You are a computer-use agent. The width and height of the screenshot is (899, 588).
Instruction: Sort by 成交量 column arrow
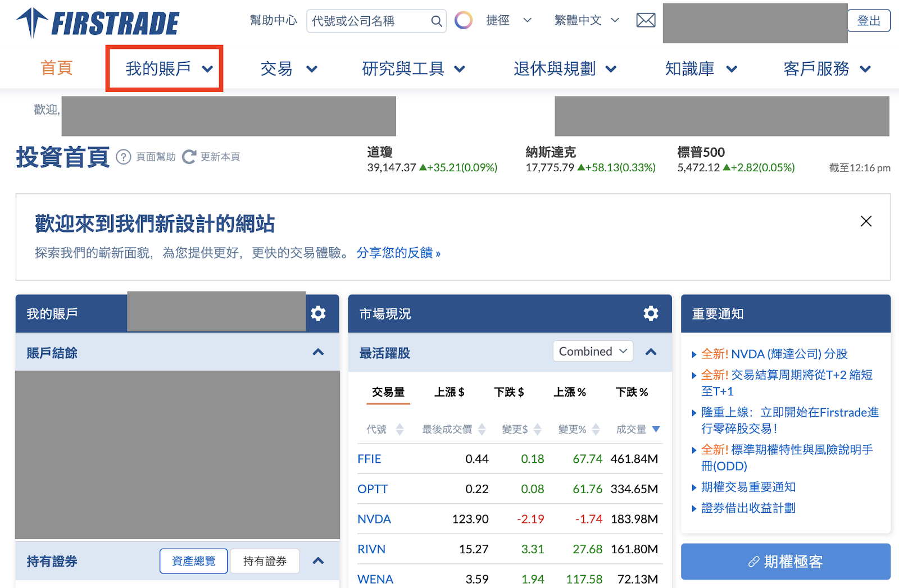[656, 430]
